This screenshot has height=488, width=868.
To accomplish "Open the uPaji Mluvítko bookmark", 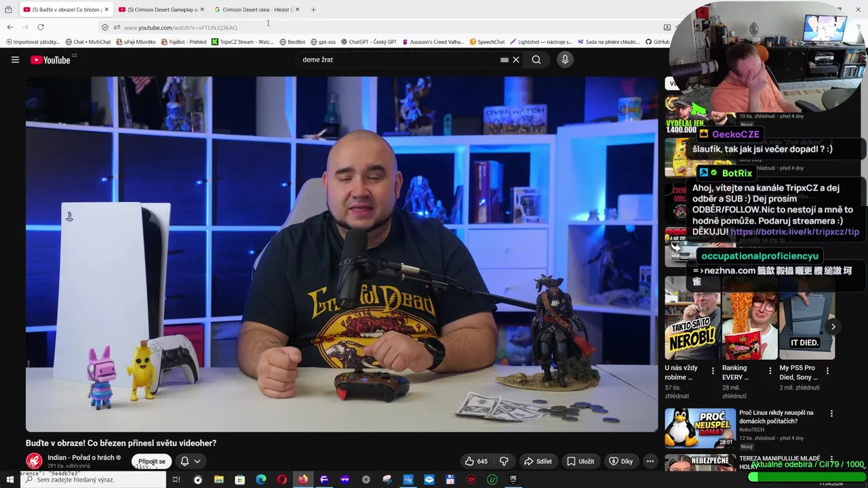I will tap(136, 42).
